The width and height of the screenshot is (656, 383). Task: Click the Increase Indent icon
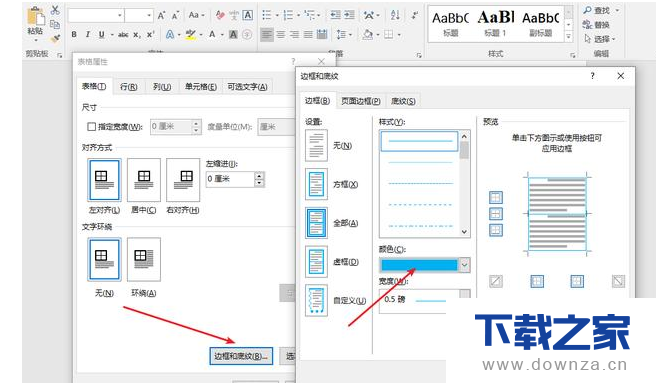[349, 15]
